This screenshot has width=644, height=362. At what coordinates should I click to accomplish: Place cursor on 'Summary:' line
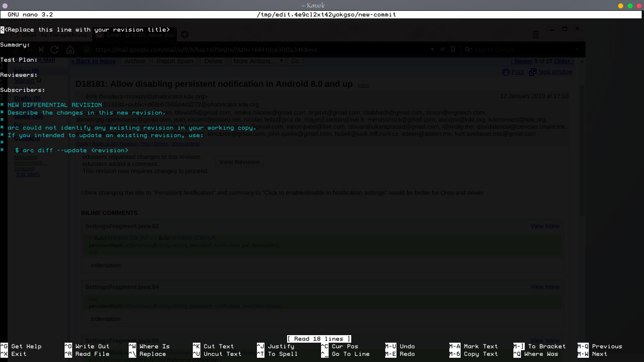[x=15, y=45]
